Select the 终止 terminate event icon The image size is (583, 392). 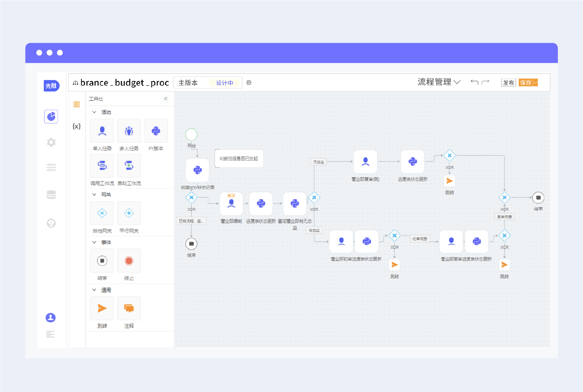pos(129,261)
